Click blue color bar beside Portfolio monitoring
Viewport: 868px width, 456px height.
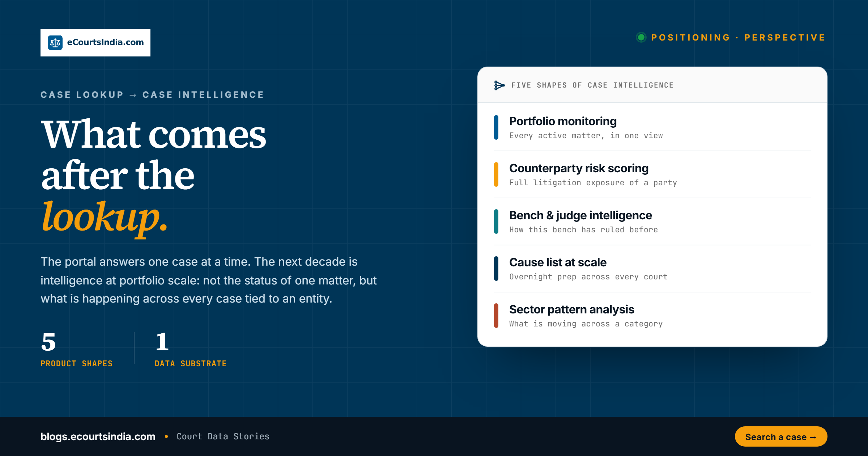pyautogui.click(x=496, y=127)
